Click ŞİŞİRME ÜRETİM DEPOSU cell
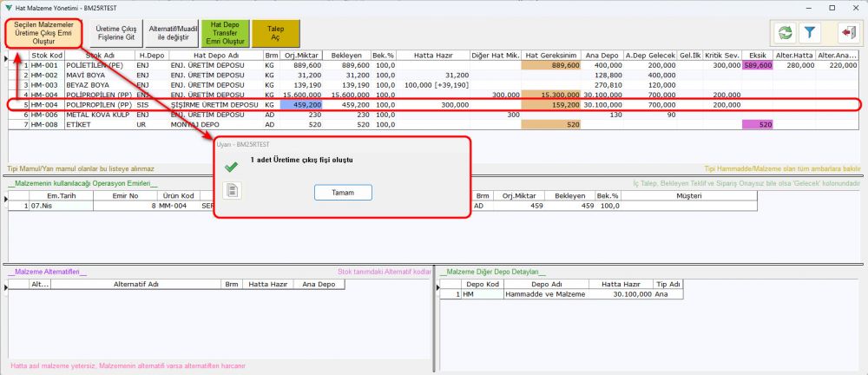The width and height of the screenshot is (868, 375). click(216, 105)
